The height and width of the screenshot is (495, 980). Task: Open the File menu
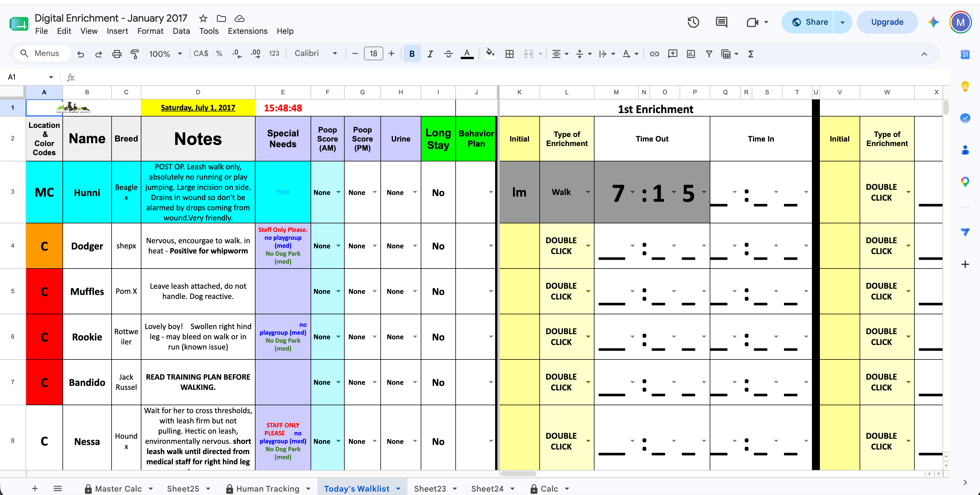click(x=41, y=31)
